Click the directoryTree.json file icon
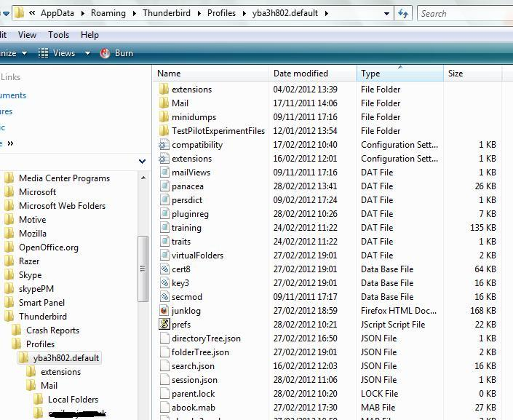This screenshot has height=420, width=513. (164, 338)
